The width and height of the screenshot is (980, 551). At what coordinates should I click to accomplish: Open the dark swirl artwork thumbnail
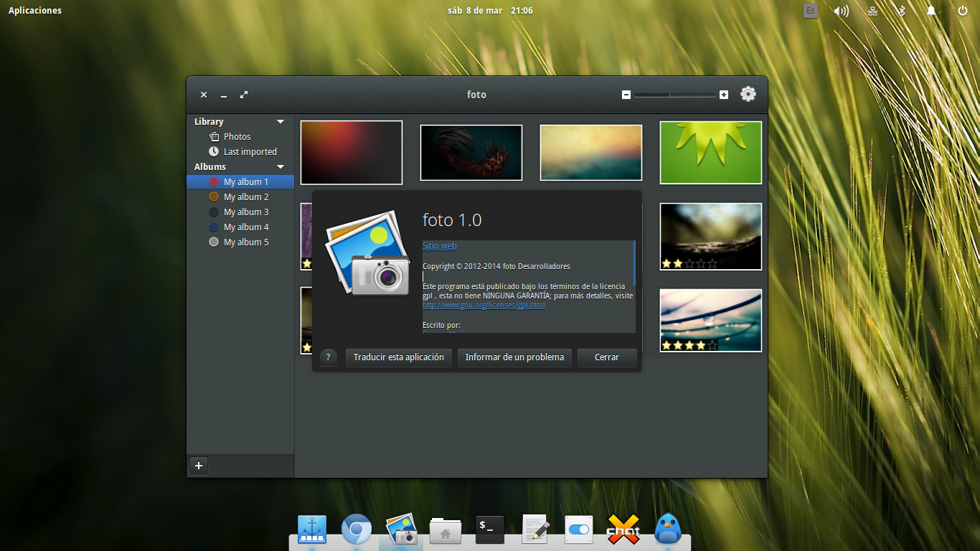471,152
